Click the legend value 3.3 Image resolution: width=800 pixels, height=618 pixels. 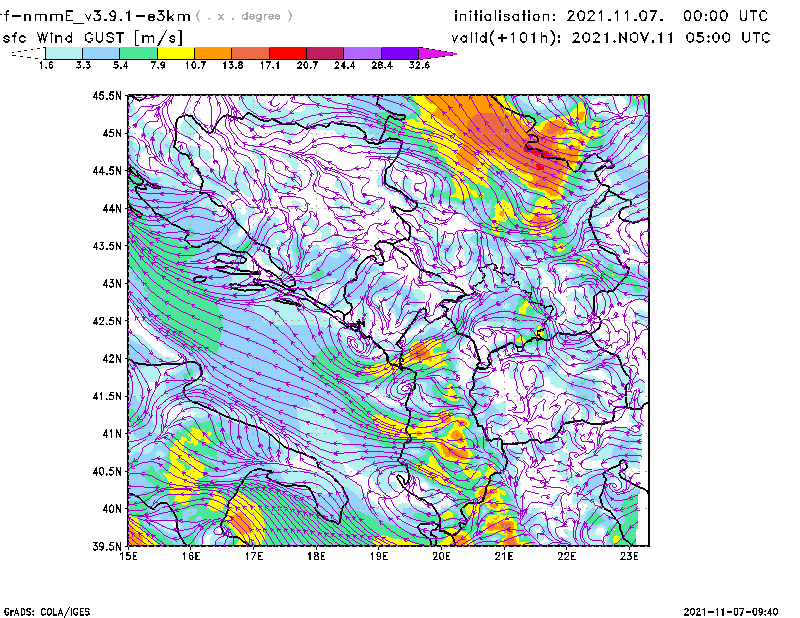(x=83, y=65)
